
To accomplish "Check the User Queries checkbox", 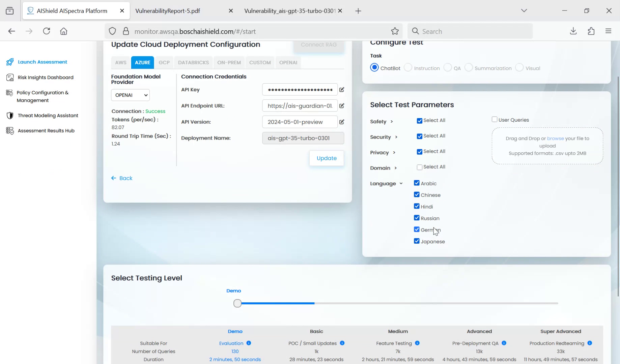I will click(x=495, y=119).
